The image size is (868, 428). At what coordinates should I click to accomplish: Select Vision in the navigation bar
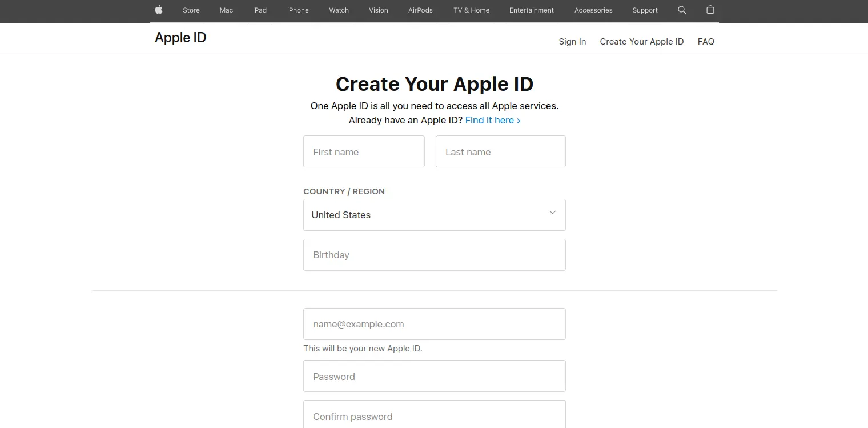point(379,10)
